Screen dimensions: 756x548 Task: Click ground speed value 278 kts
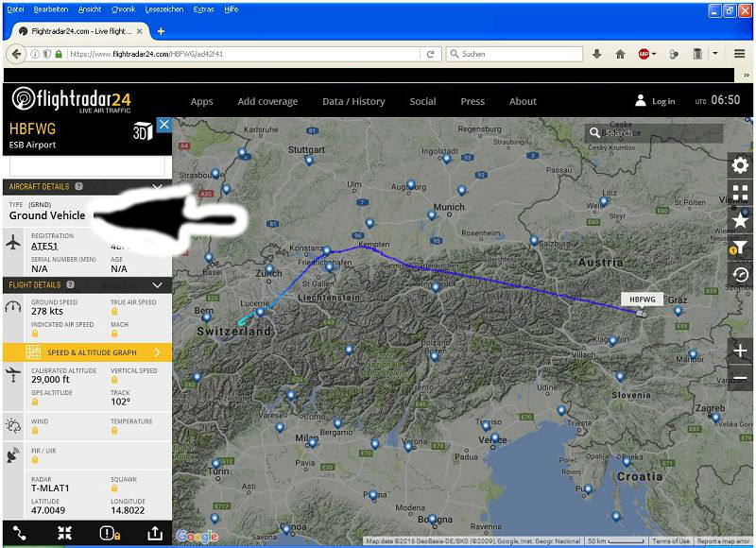click(x=46, y=312)
